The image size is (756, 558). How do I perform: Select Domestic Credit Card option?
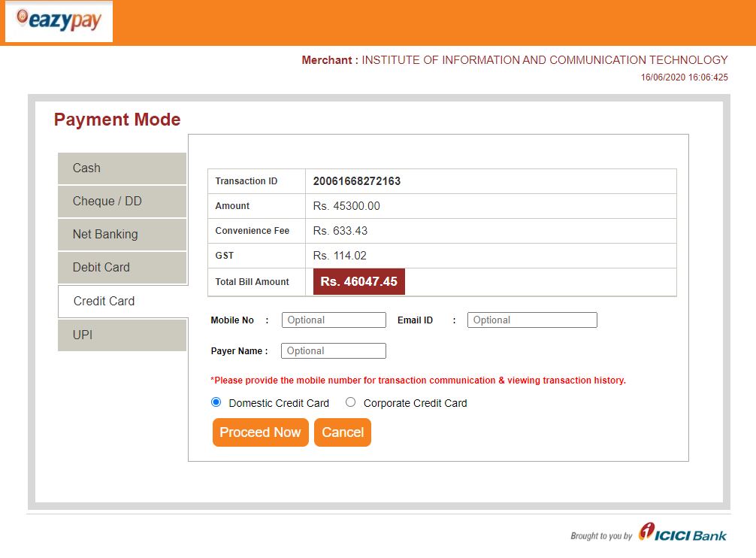(x=216, y=402)
